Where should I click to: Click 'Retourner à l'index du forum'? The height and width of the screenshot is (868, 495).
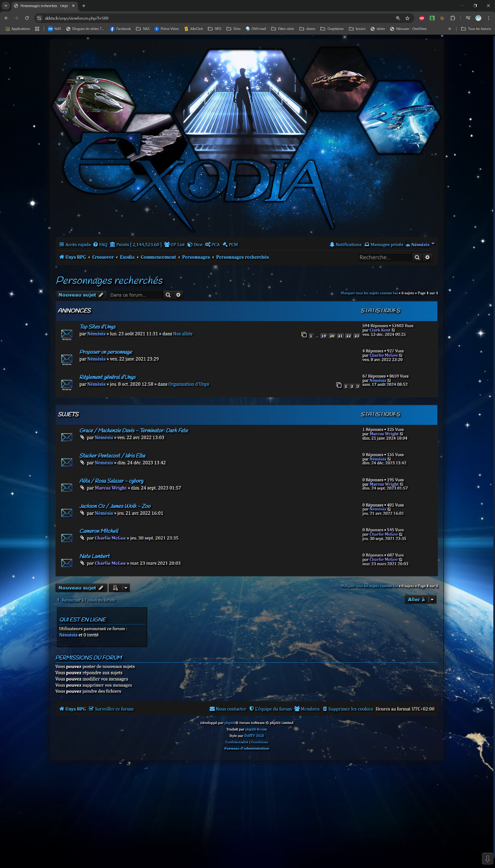(86, 600)
